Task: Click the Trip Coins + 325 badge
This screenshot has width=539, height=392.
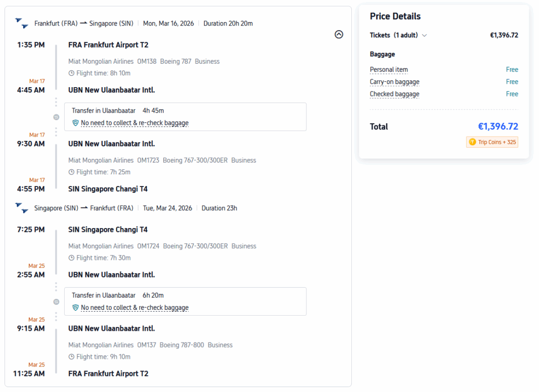Action: [x=492, y=142]
